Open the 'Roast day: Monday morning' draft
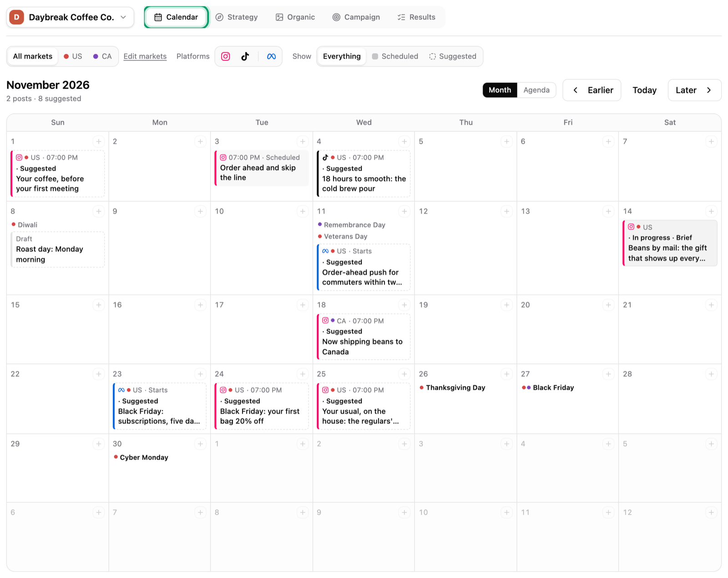The width and height of the screenshot is (728, 578). point(58,250)
